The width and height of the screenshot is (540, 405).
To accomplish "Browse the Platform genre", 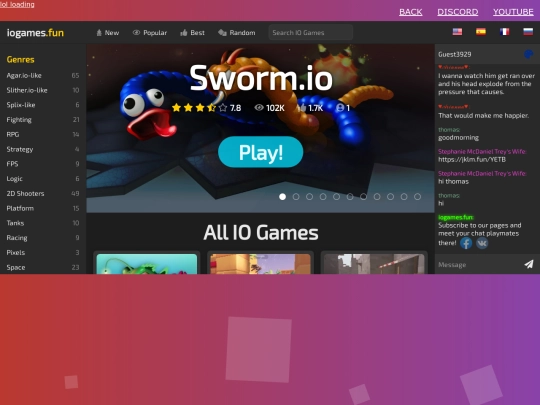I will point(43,208).
